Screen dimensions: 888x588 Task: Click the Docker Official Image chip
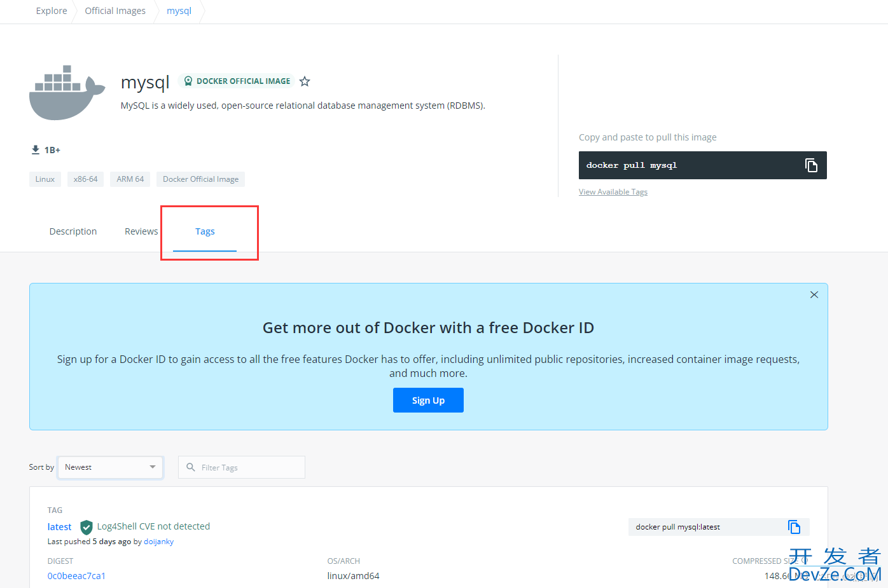[200, 179]
